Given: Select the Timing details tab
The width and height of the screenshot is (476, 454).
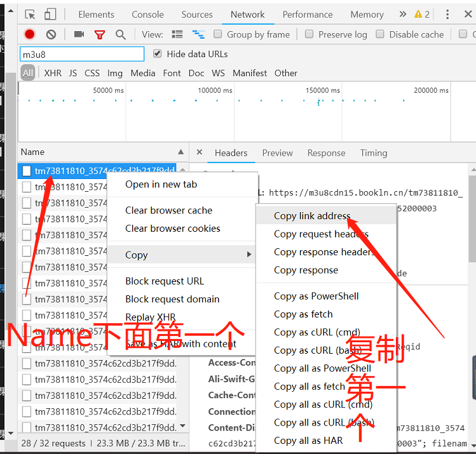Looking at the screenshot, I should [x=374, y=153].
